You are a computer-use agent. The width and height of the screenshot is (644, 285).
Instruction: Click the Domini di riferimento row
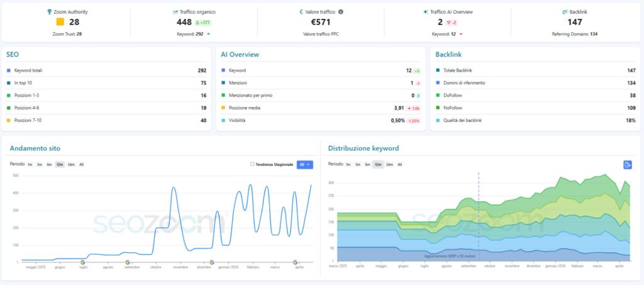point(535,82)
